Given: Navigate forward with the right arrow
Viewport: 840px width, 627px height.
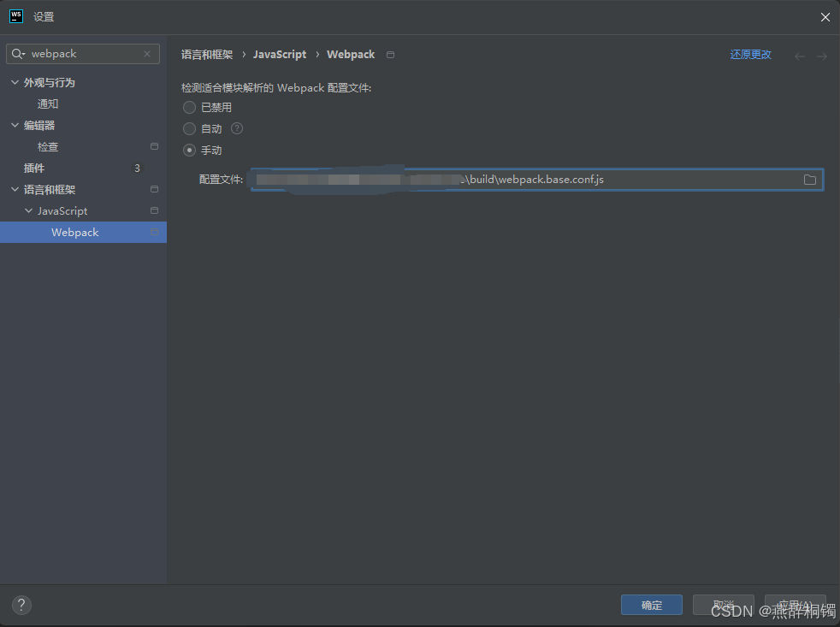Looking at the screenshot, I should 822,56.
